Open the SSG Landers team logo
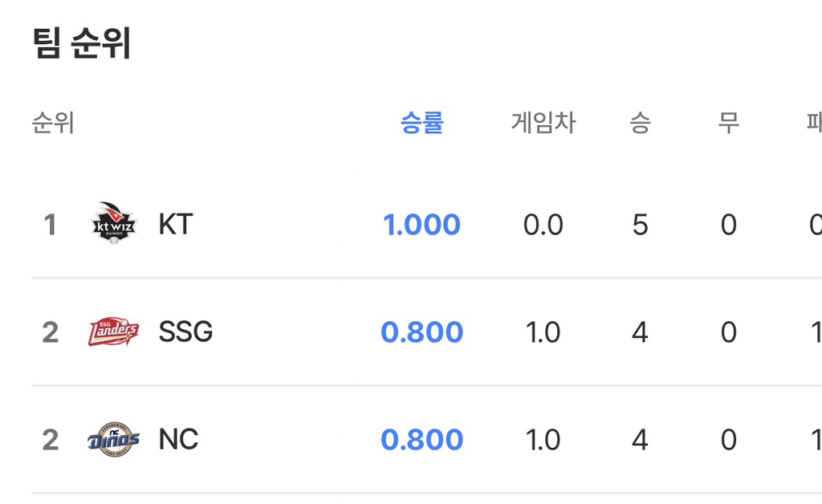 coord(114,331)
